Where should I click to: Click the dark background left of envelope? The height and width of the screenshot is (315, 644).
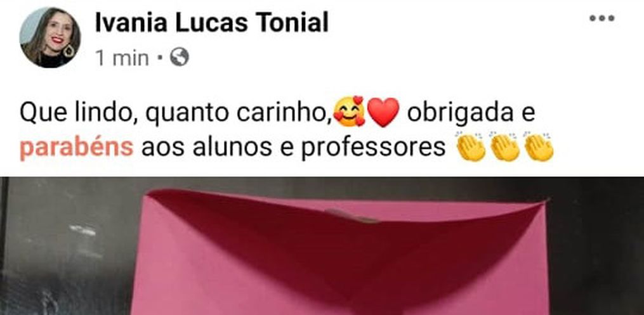coord(66,246)
